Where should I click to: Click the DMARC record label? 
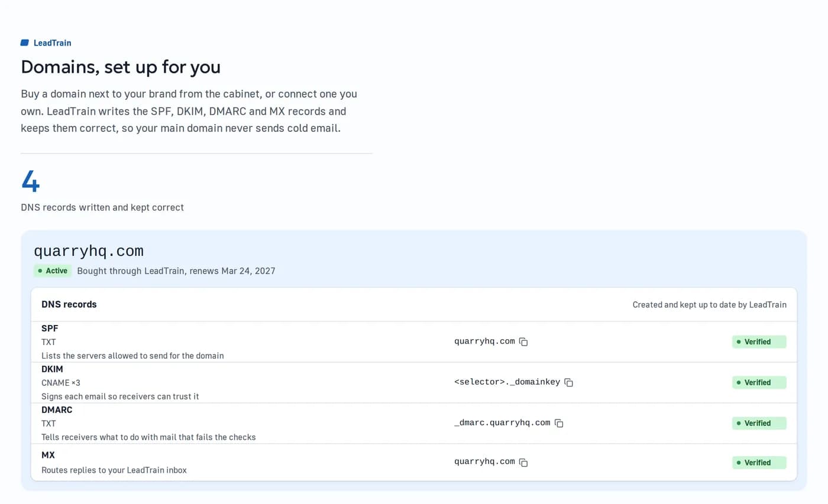point(57,410)
